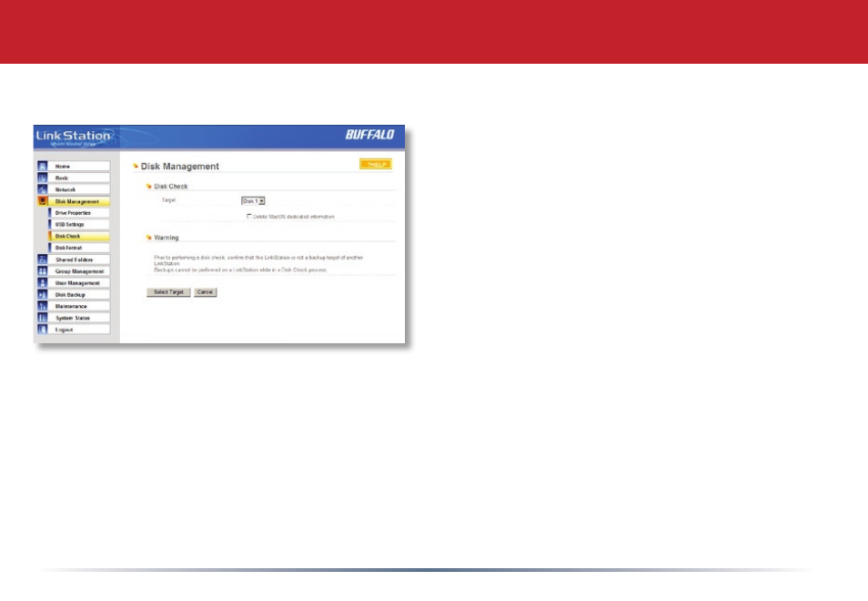Screen dimensions: 868x601
Task: Click the Home icon in sidebar
Action: click(42, 166)
